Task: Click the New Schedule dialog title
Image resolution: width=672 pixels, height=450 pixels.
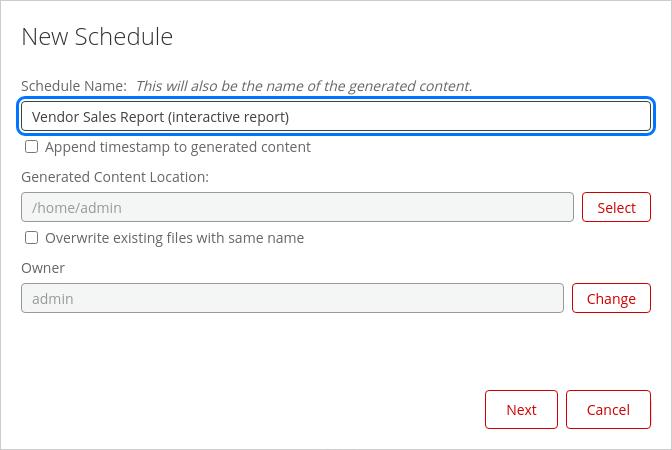Action: [97, 37]
